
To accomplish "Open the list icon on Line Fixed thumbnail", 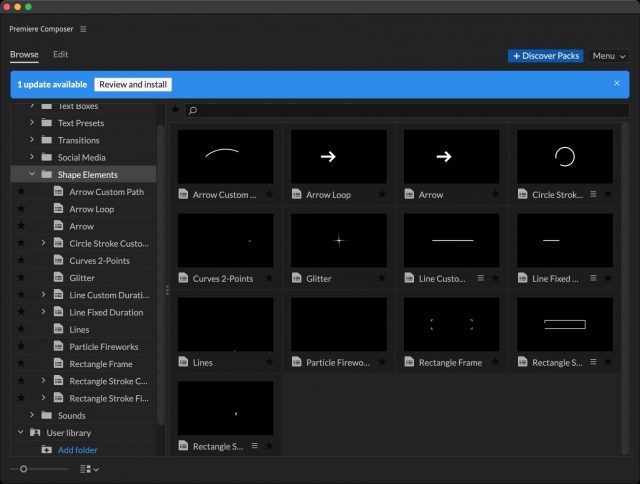I will pyautogui.click(x=594, y=279).
